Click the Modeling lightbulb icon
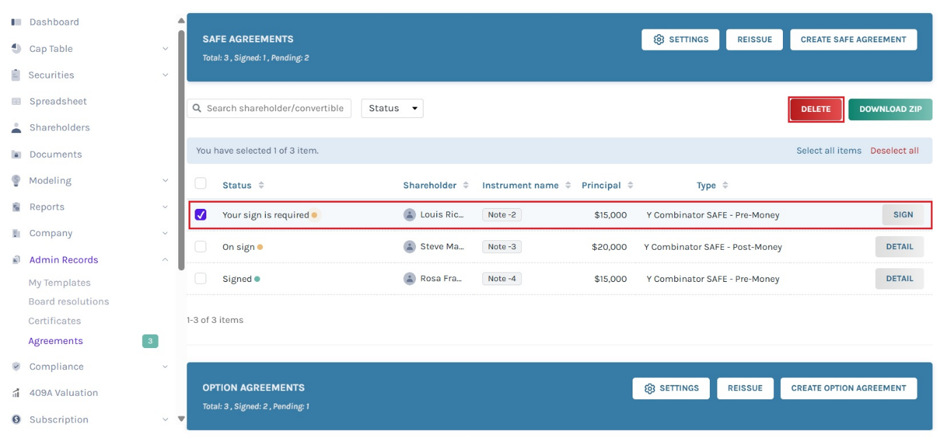Viewport: 940px width, 445px height. pos(16,181)
